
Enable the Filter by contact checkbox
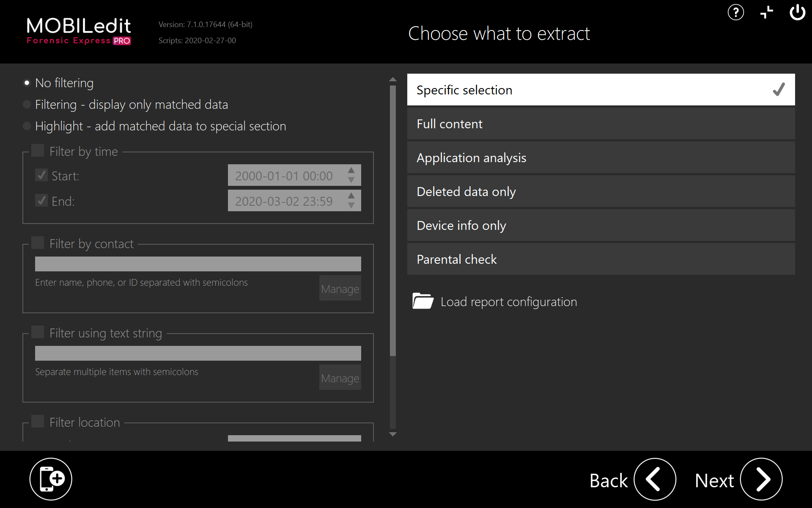(x=38, y=243)
